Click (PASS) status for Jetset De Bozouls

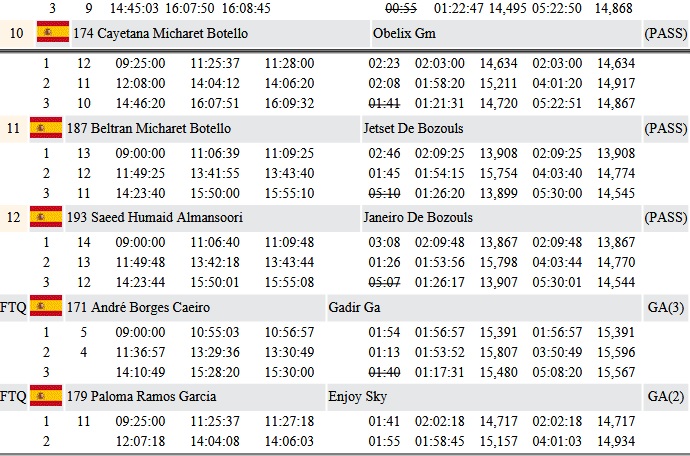pos(665,129)
